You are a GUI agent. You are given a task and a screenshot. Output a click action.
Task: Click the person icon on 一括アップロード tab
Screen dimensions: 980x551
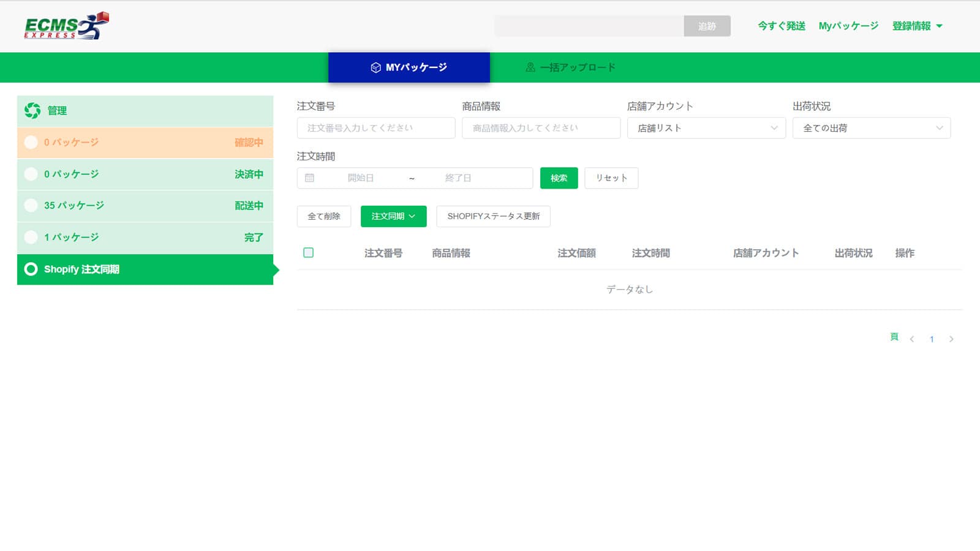[530, 67]
